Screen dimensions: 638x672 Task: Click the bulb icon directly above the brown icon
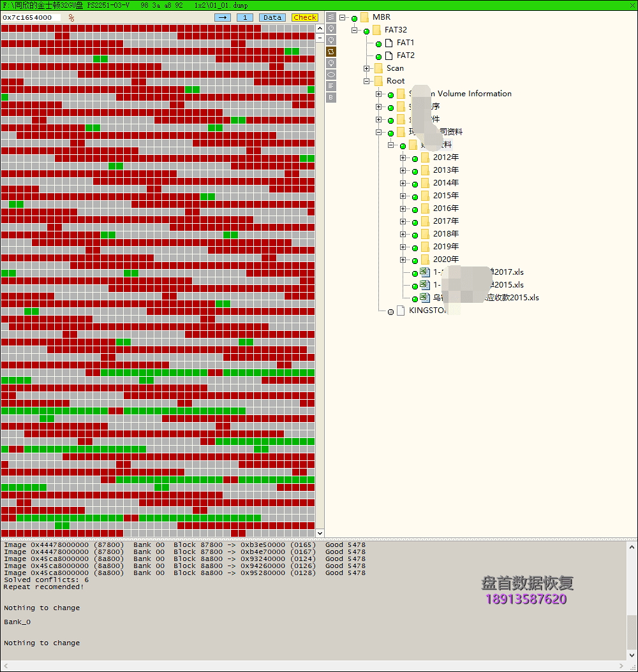point(331,40)
